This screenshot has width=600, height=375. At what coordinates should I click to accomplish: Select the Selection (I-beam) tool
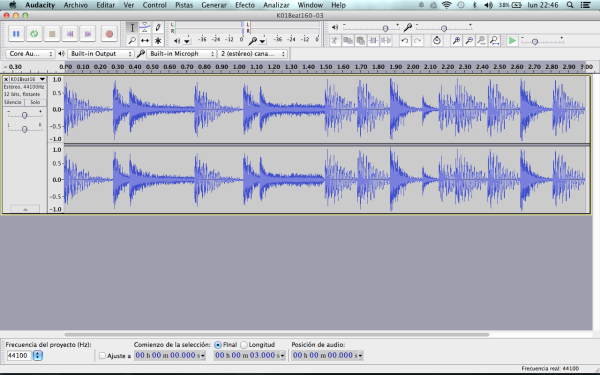coord(132,28)
